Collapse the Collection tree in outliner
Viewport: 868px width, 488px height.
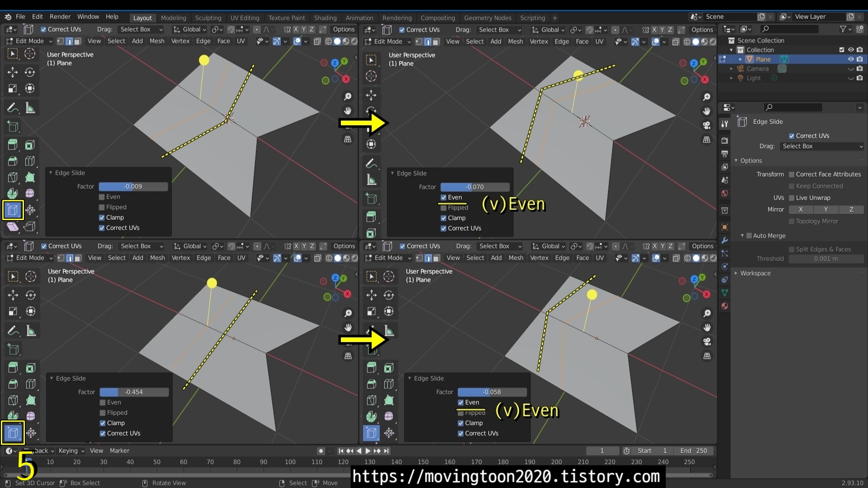tap(731, 50)
